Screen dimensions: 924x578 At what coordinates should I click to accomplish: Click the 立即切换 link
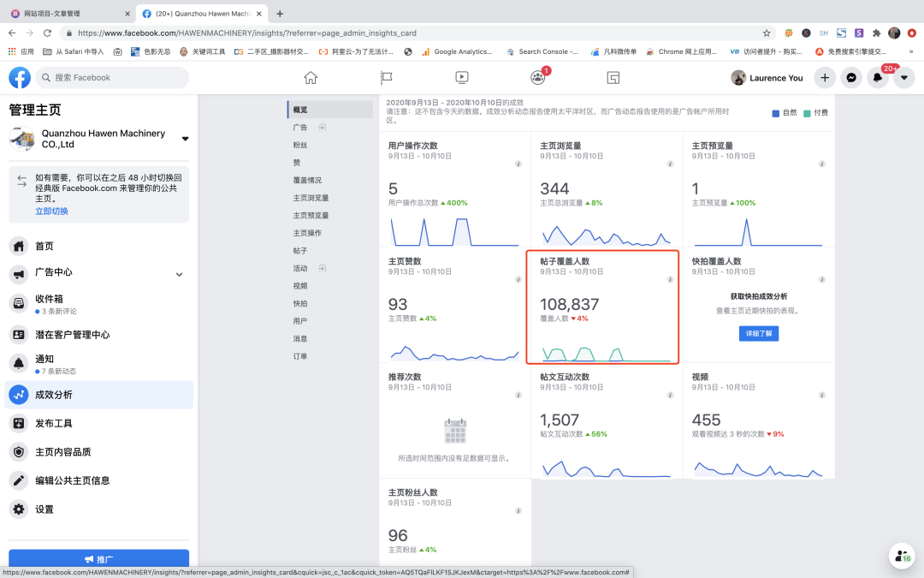click(x=52, y=212)
